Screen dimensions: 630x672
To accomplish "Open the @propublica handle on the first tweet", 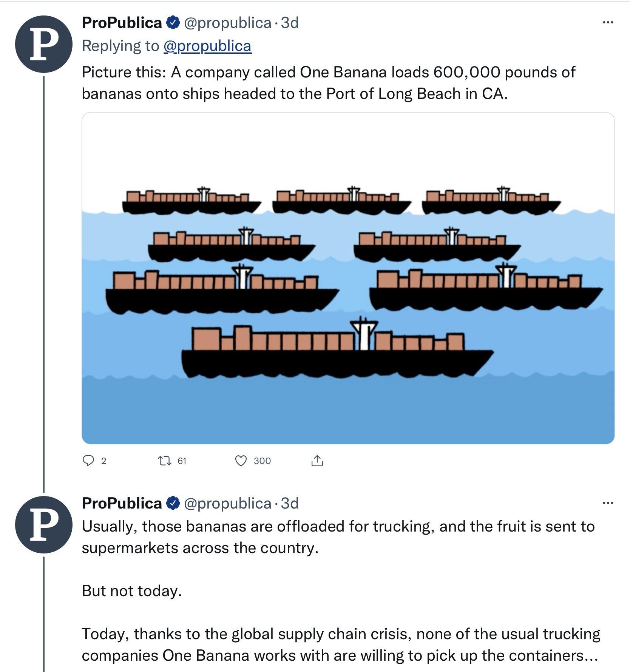I will click(227, 23).
